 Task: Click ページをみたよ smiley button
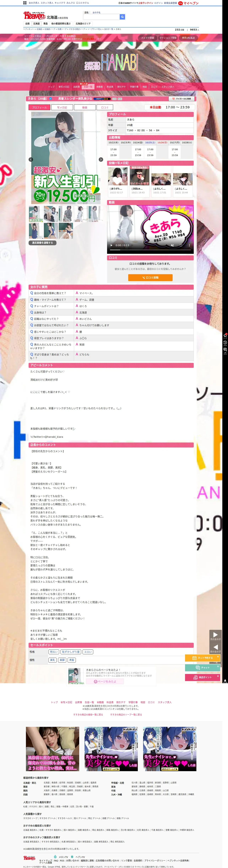105,681
